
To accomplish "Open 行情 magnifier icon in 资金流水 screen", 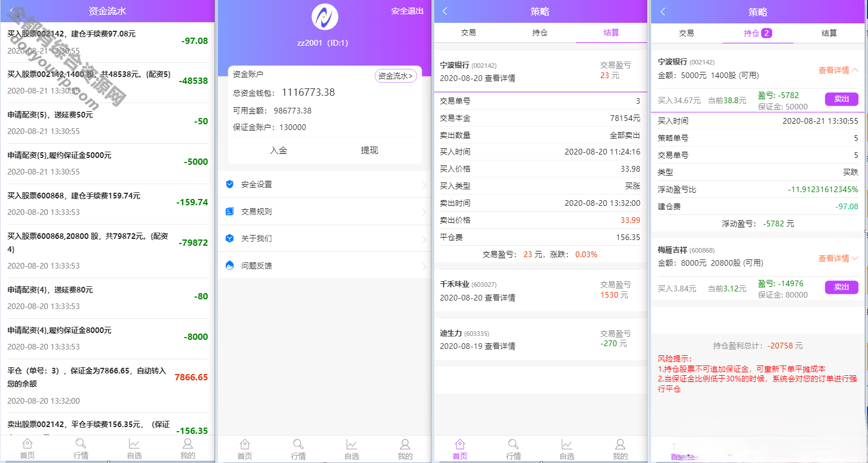I will 81,444.
